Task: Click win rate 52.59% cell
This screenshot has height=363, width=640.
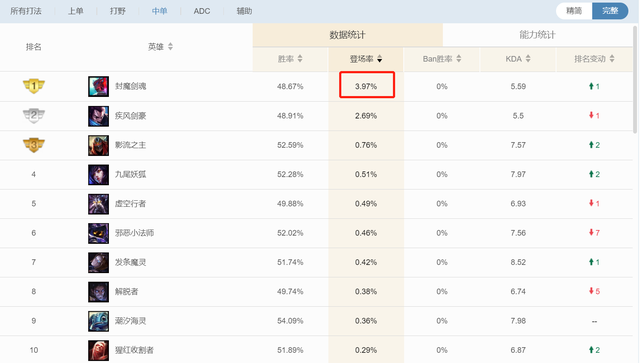Action: [290, 145]
